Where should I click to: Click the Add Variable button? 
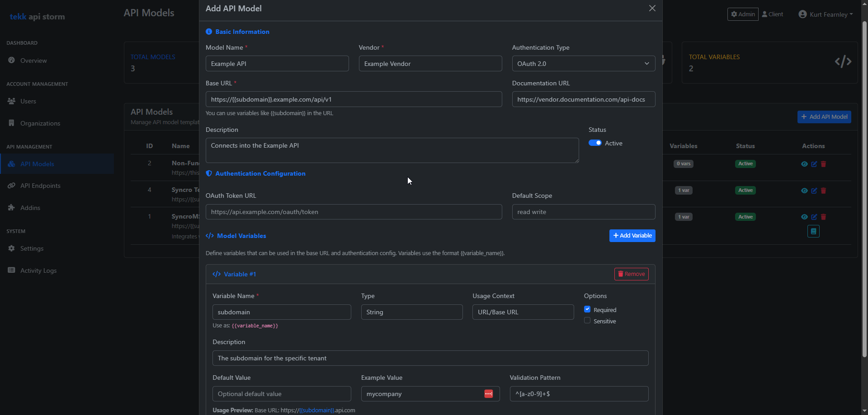pyautogui.click(x=632, y=235)
